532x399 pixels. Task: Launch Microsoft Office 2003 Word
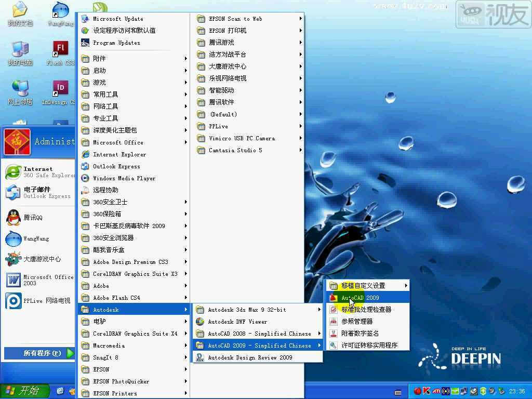point(39,280)
